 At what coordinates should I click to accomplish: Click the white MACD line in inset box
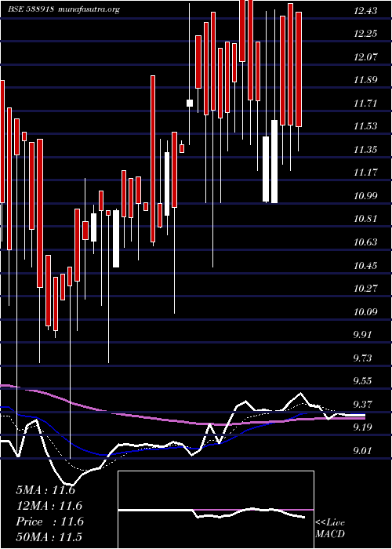[212, 513]
